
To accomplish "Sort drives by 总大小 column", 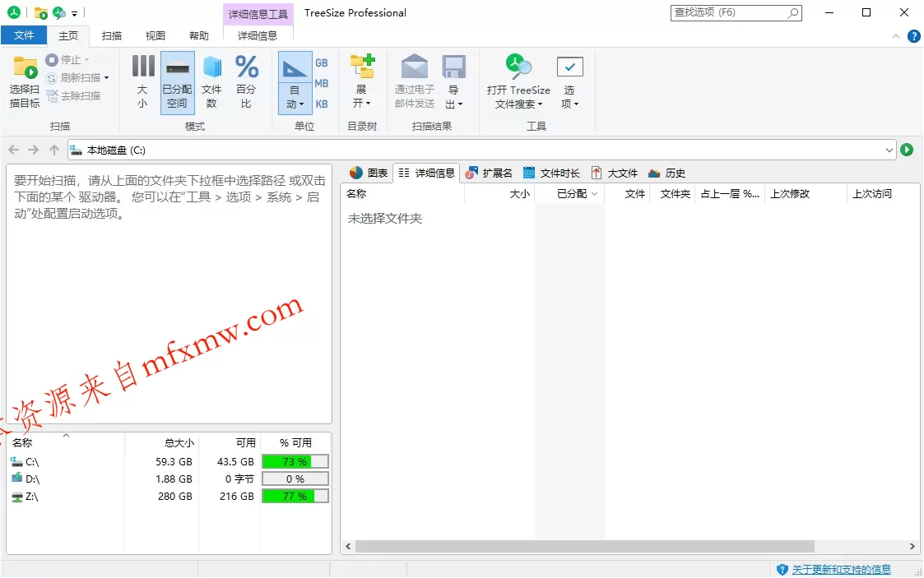I will coord(161,442).
